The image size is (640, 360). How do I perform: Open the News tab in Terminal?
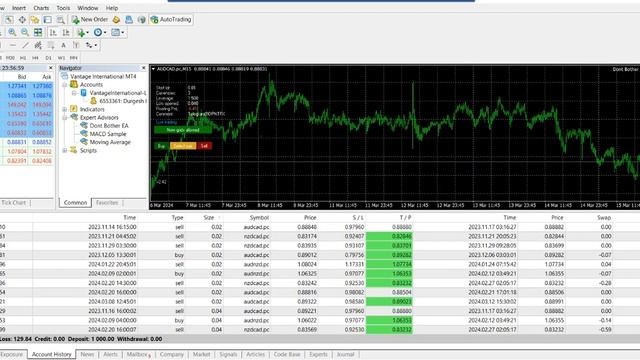coord(87,354)
